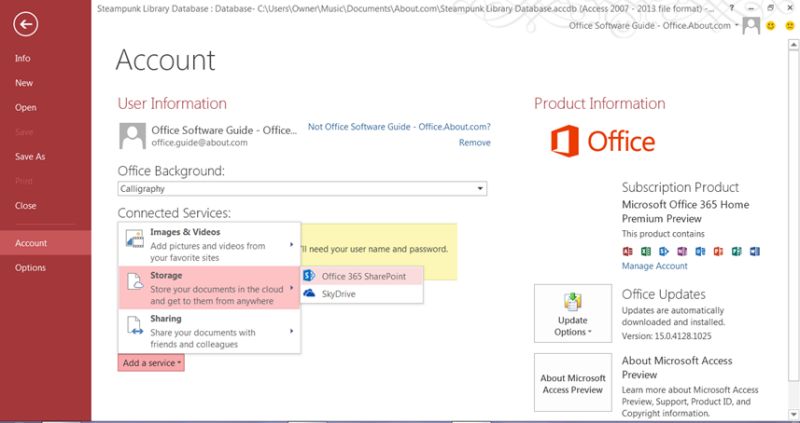Click the office.guide@about.com email text
The width and height of the screenshot is (800, 423).
click(199, 143)
